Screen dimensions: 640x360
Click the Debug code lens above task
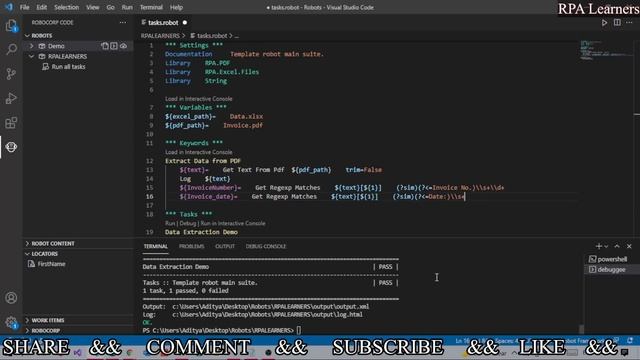click(188, 223)
